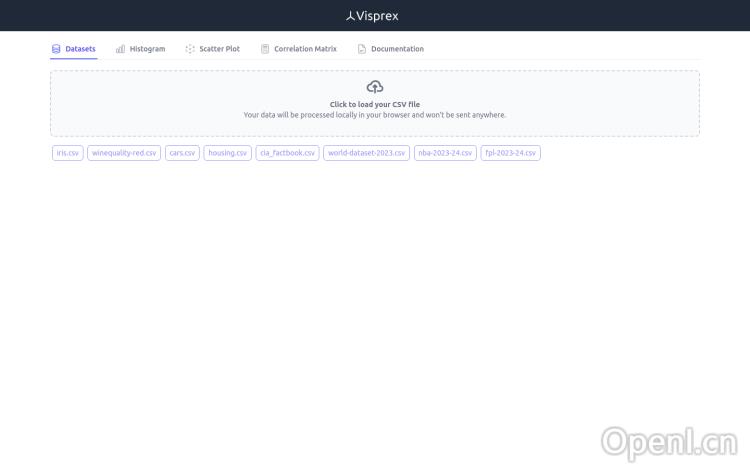Click the icon beside Correlation Matrix
The image size is (750, 468).
tap(265, 49)
